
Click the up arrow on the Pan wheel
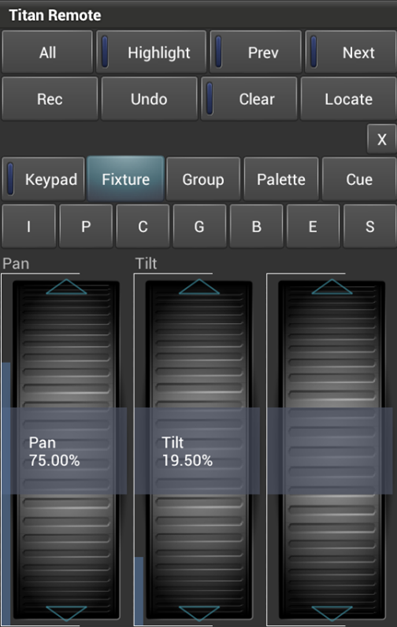pyautogui.click(x=66, y=287)
